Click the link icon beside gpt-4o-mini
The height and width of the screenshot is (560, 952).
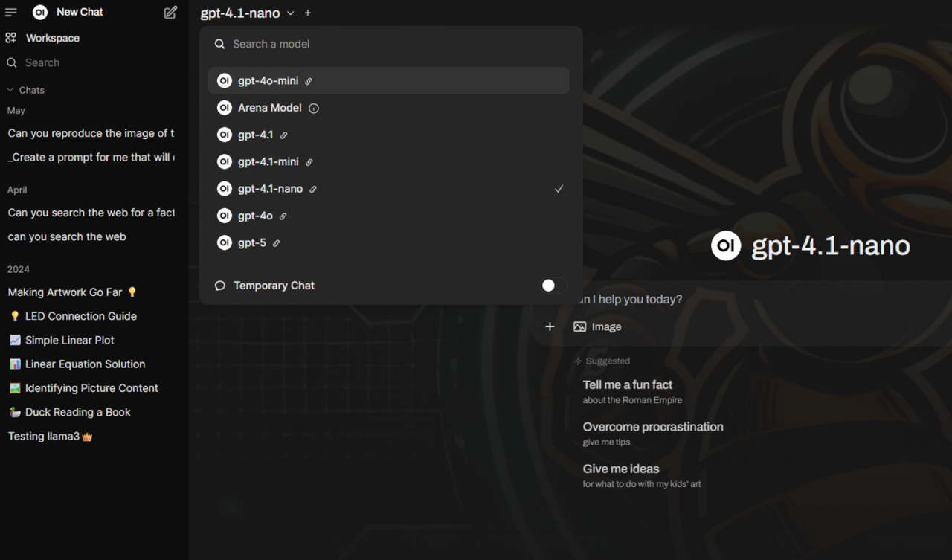309,81
